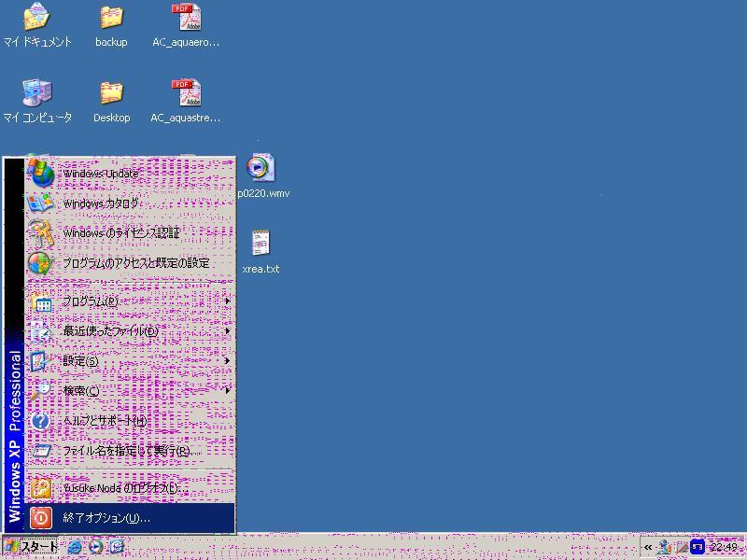Select the backup folder on the desktop
The height and width of the screenshot is (560, 747).
point(111,25)
